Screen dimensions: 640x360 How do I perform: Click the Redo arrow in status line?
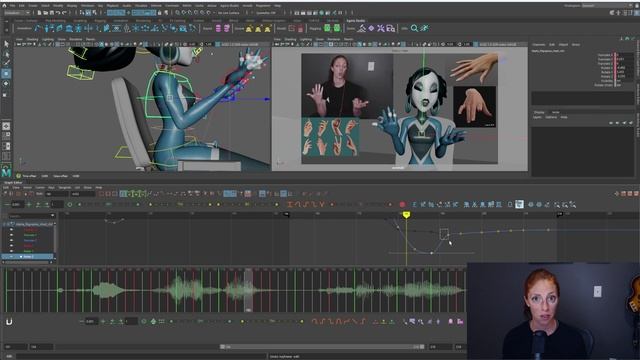pyautogui.click(x=64, y=13)
